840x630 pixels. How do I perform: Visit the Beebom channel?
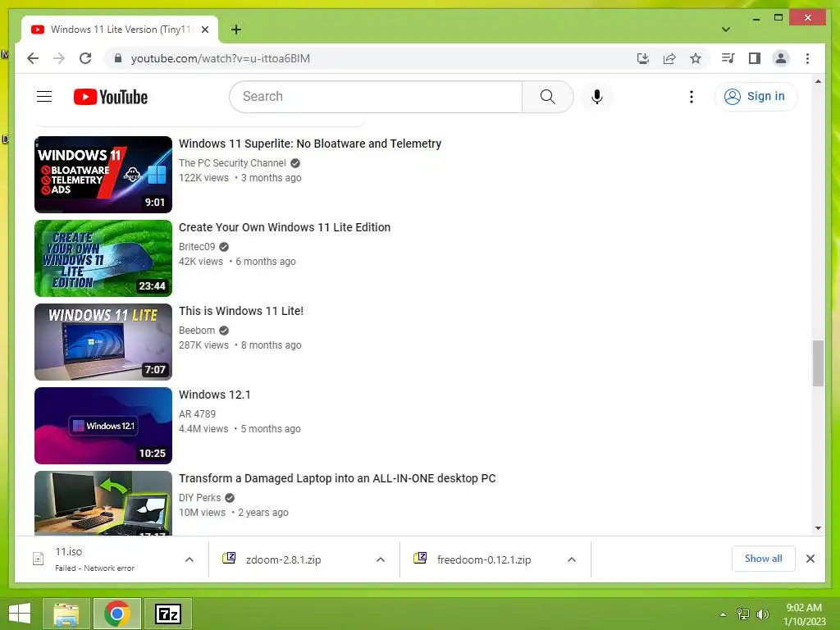[x=197, y=330]
